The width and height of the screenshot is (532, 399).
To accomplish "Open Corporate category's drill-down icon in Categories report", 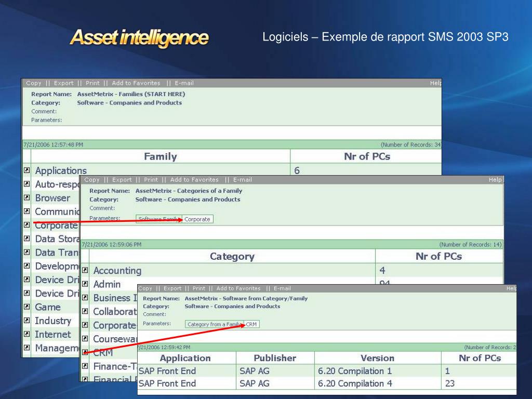I will [x=85, y=325].
